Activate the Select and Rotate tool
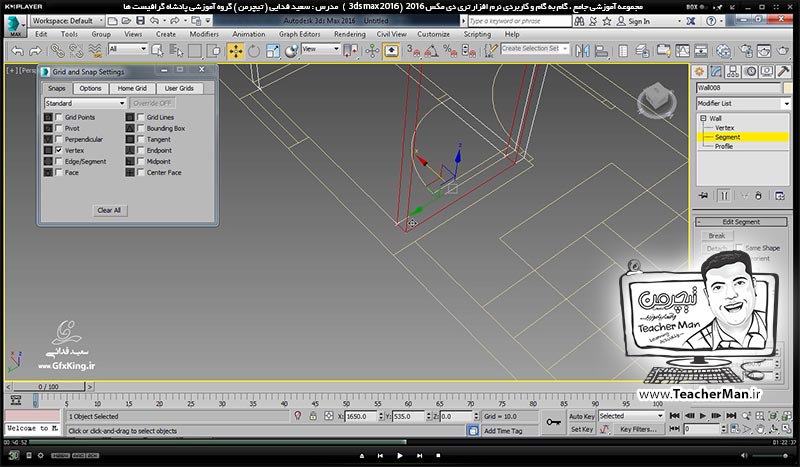Image resolution: width=800 pixels, height=467 pixels. tap(254, 51)
